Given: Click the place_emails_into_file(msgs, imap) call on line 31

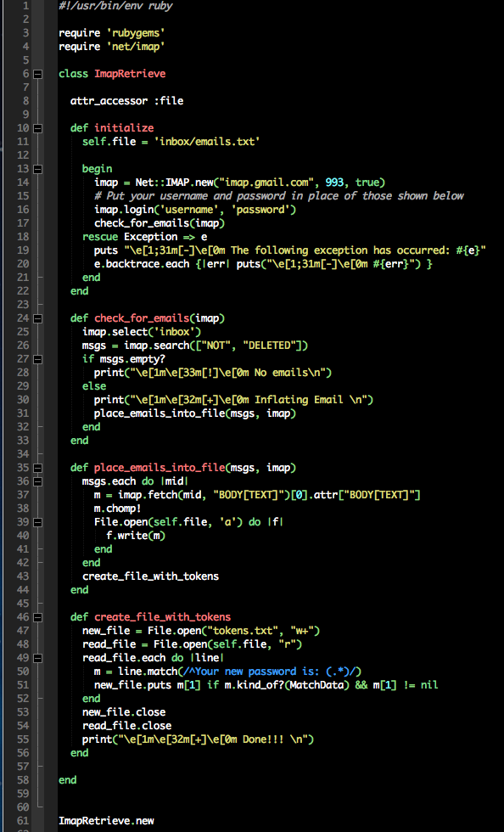Looking at the screenshot, I should [x=195, y=413].
